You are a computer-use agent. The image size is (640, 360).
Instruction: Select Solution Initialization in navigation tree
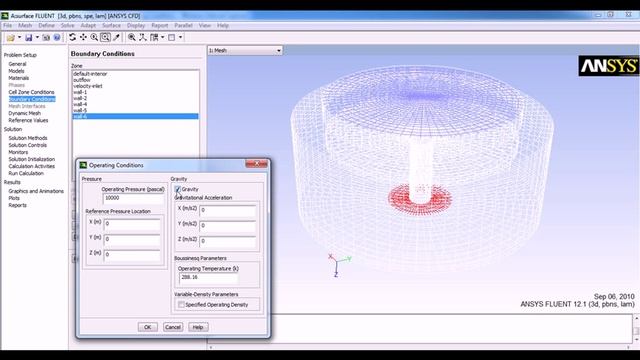[32, 160]
